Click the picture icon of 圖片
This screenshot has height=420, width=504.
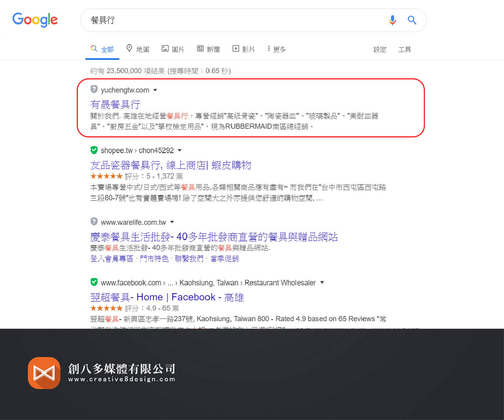[x=165, y=48]
